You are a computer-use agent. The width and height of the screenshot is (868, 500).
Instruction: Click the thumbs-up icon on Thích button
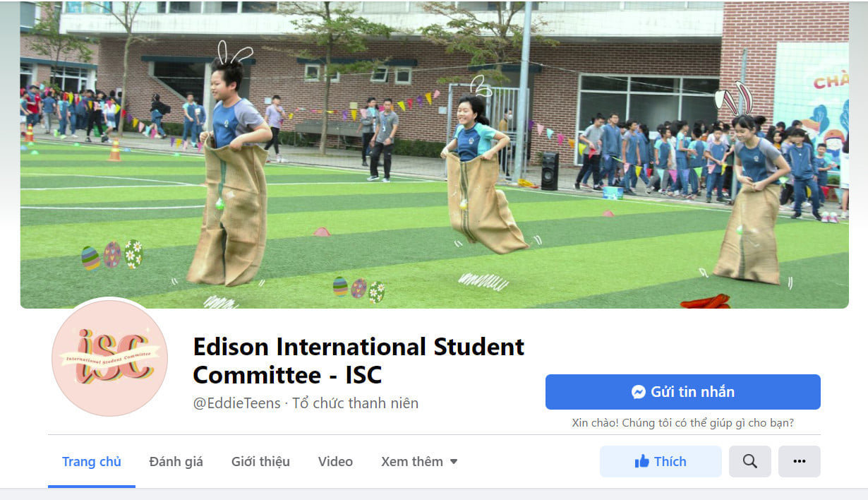click(x=641, y=462)
